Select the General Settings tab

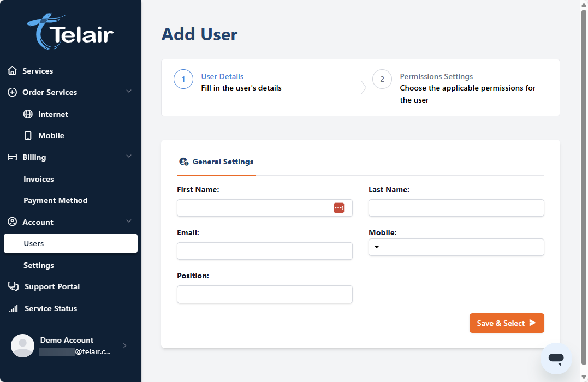click(216, 162)
